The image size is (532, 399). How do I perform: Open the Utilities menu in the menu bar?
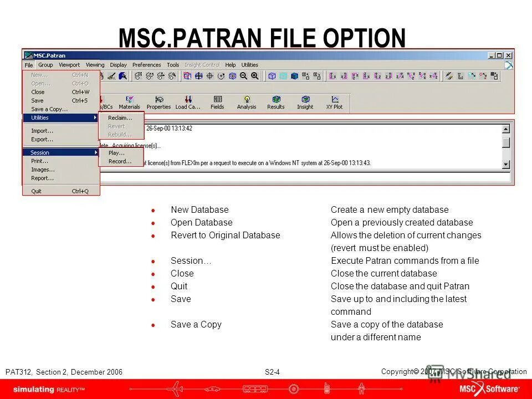click(x=250, y=65)
